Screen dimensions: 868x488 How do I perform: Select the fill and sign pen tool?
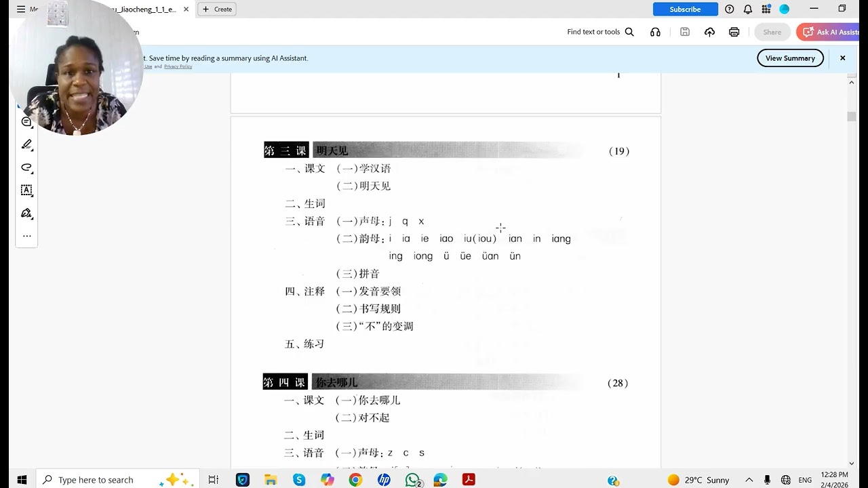[x=26, y=213]
